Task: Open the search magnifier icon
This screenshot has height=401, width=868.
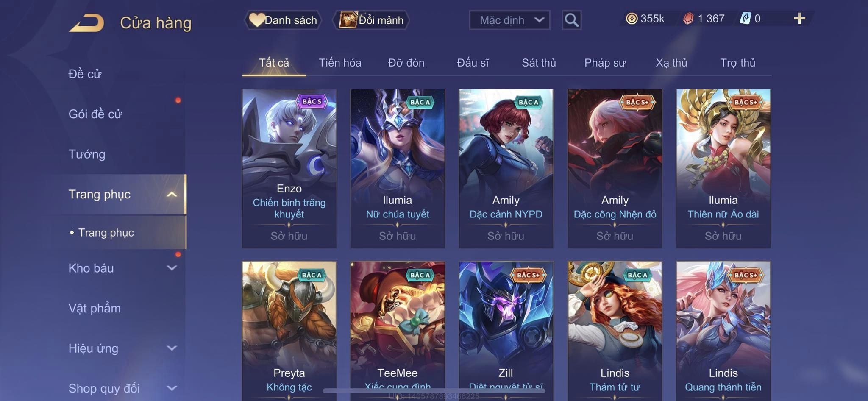Action: (x=571, y=20)
